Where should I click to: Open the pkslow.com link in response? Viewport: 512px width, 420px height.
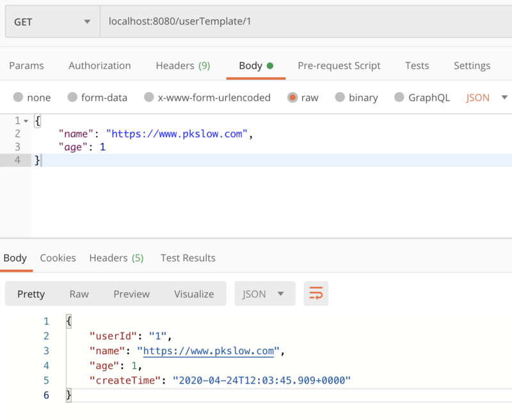coord(209,351)
